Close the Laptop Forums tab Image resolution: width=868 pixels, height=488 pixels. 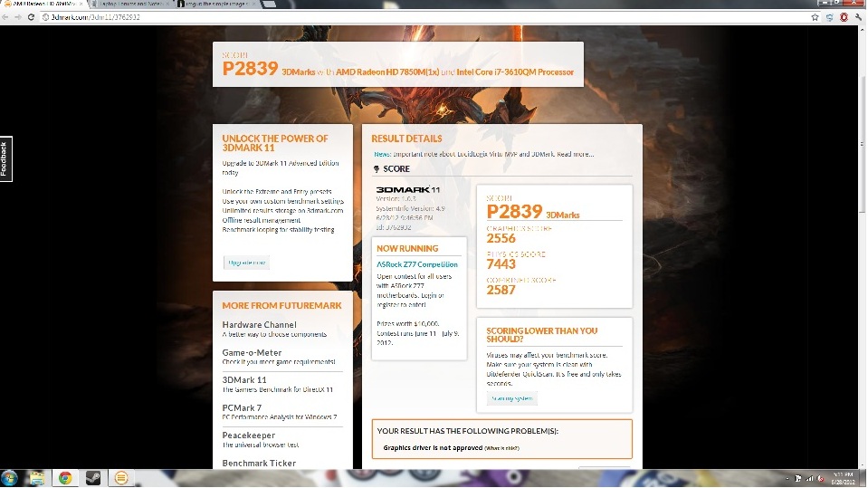[x=167, y=4]
